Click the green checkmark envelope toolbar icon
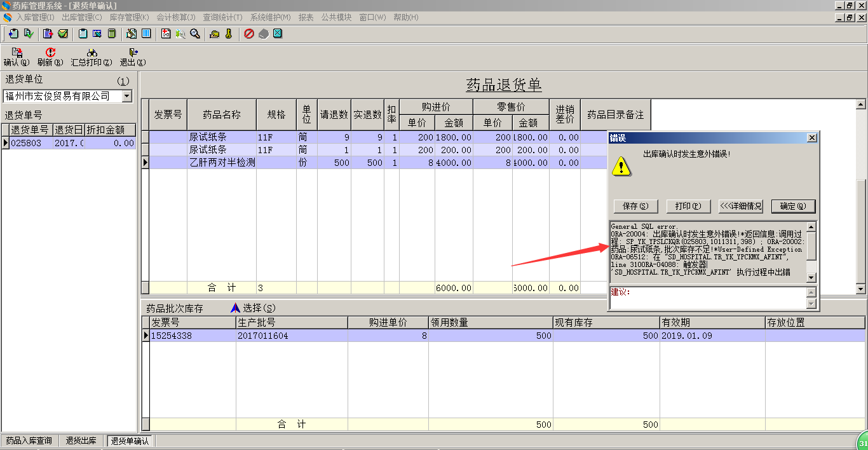This screenshot has width=868, height=450. point(63,34)
